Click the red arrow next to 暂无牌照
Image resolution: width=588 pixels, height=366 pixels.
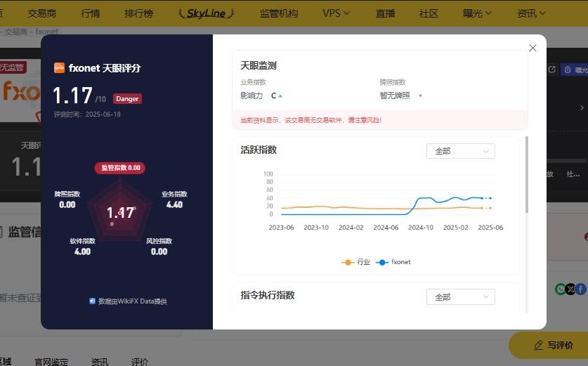(420, 96)
